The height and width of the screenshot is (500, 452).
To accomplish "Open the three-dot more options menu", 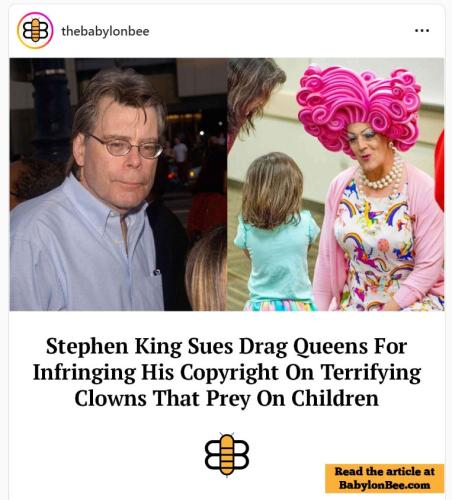I will (x=422, y=31).
